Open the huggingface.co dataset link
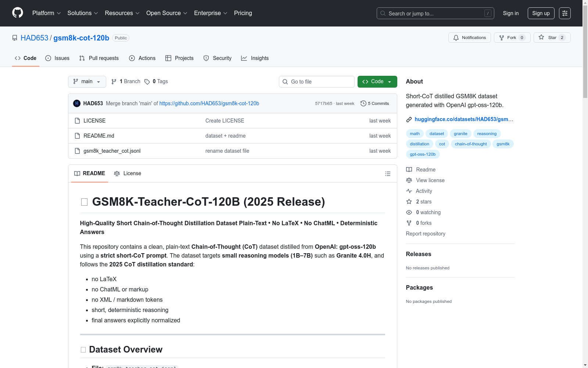Image resolution: width=588 pixels, height=368 pixels. 464,119
